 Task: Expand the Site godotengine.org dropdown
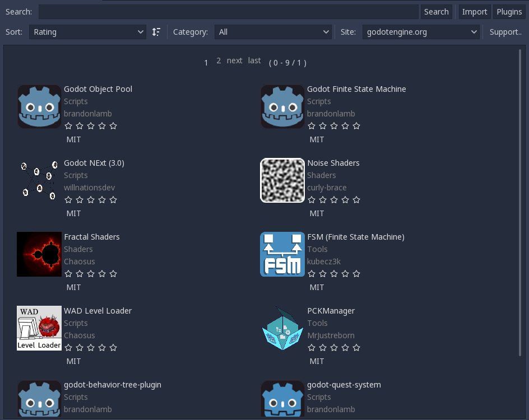(x=420, y=32)
